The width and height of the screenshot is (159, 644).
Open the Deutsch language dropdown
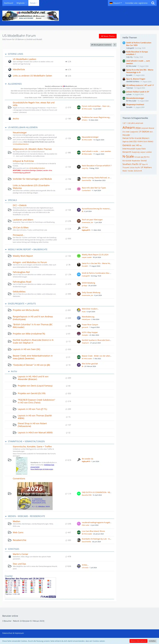click(x=116, y=3)
